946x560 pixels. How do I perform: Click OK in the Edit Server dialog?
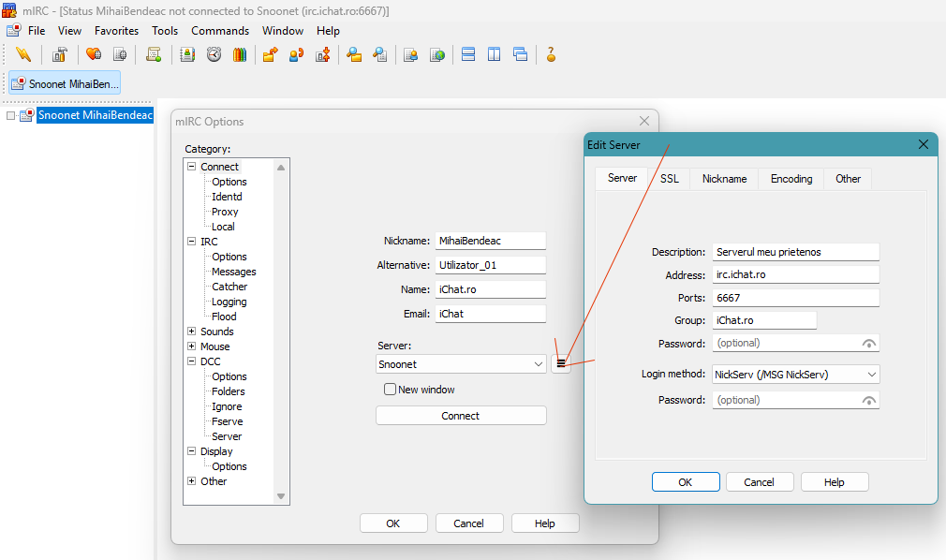click(686, 482)
